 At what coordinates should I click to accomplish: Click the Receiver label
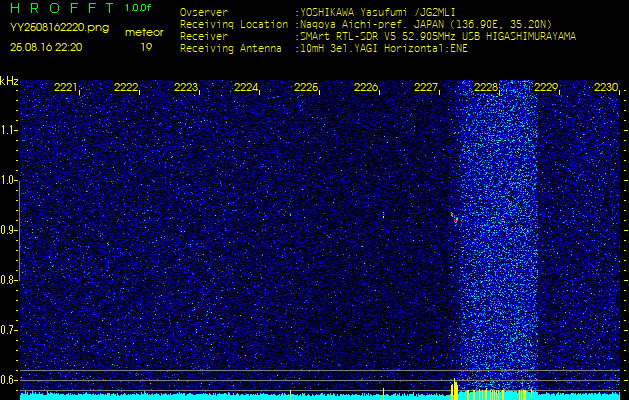click(204, 37)
